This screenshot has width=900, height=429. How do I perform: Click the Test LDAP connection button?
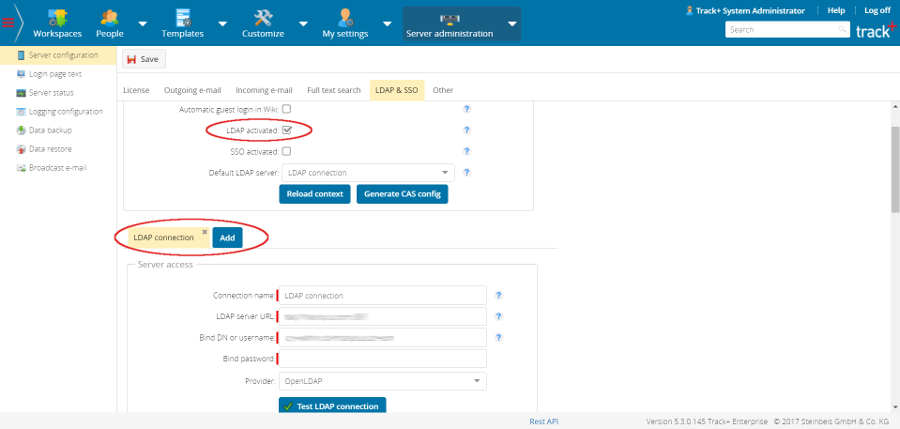(332, 406)
